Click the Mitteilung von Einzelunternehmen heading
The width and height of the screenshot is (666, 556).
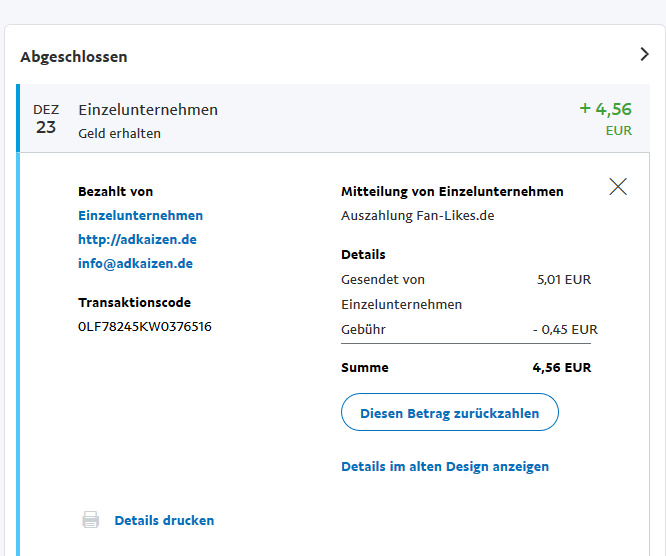(452, 191)
